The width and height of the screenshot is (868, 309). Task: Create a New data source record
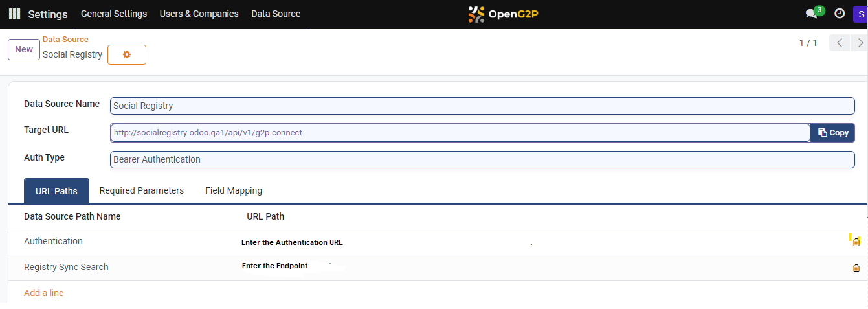tap(24, 50)
